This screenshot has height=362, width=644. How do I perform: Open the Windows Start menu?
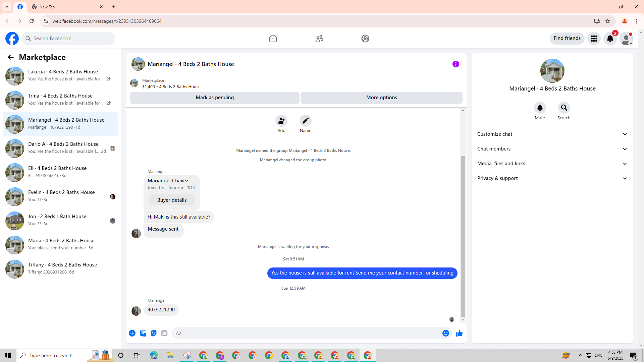[8, 355]
